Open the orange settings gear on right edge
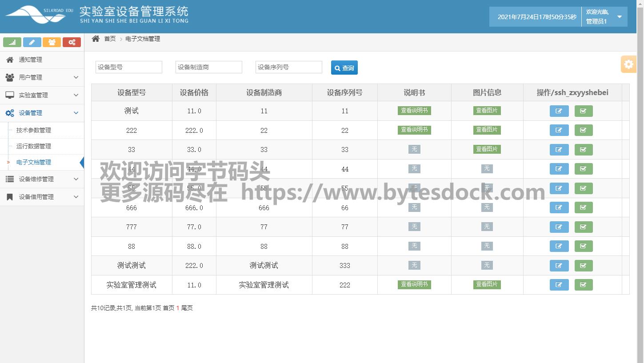The width and height of the screenshot is (644, 363). pyautogui.click(x=628, y=64)
